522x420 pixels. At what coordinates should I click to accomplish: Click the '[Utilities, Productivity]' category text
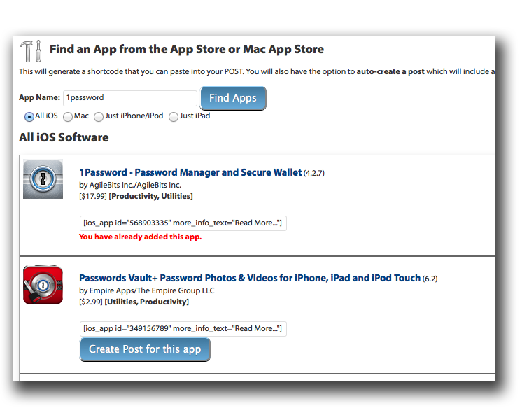pyautogui.click(x=147, y=302)
